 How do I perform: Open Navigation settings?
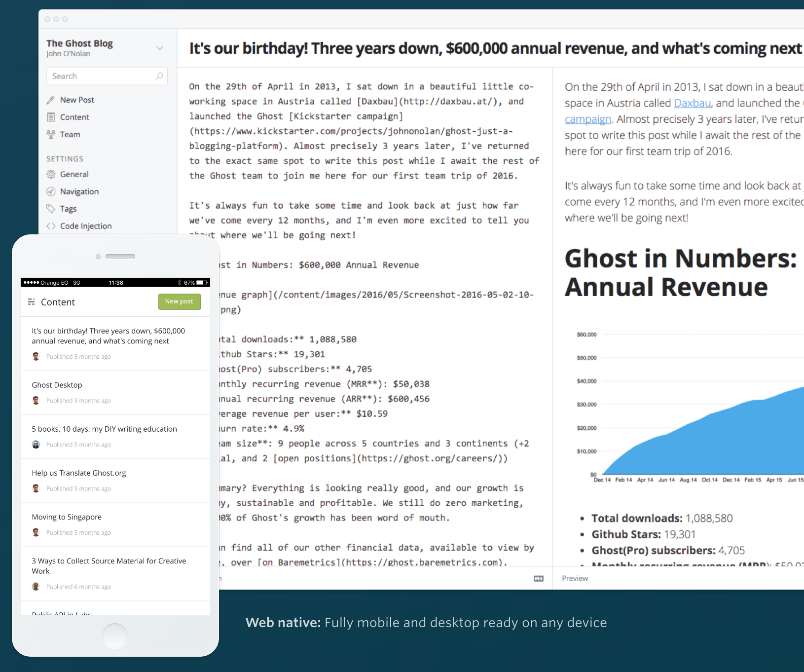[79, 191]
